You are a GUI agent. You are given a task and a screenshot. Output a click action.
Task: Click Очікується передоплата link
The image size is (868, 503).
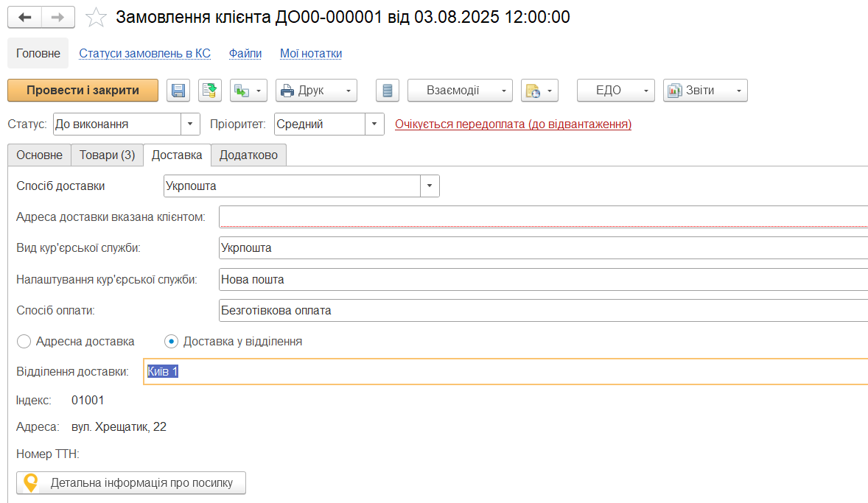513,124
